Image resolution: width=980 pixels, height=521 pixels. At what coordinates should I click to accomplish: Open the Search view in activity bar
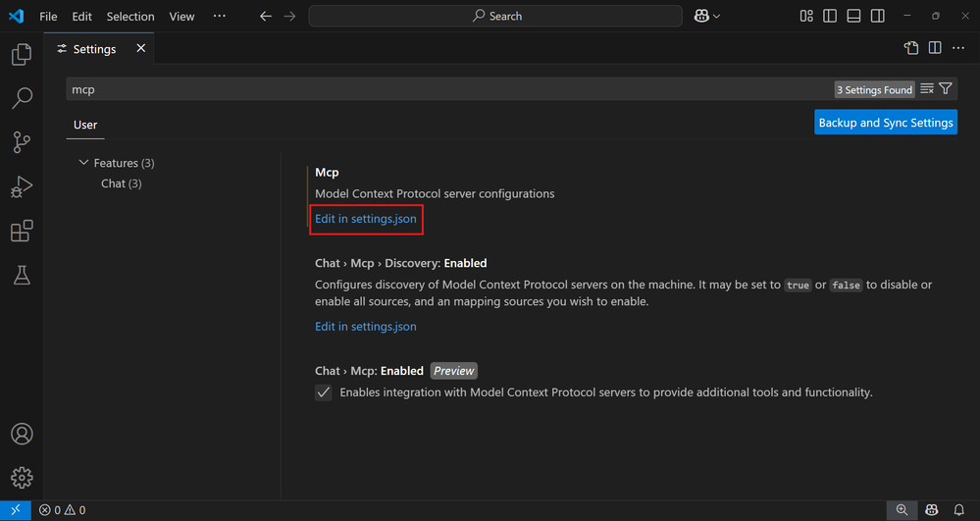tap(22, 98)
